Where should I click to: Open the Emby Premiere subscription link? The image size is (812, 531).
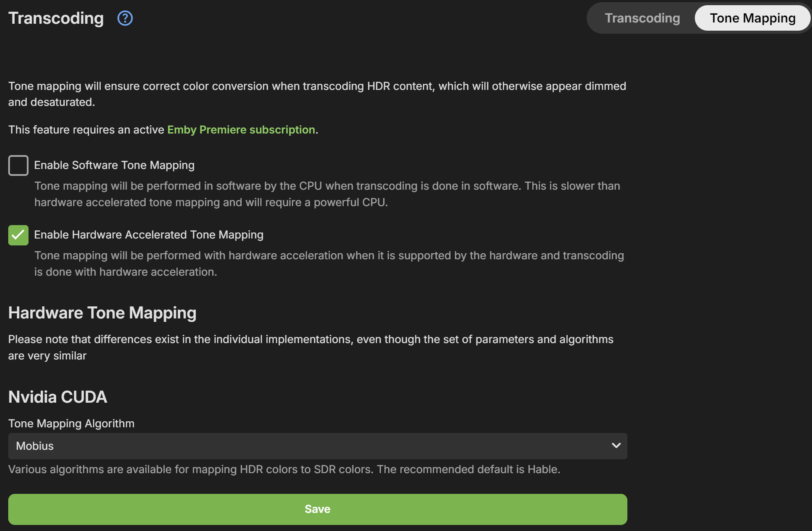tap(241, 129)
